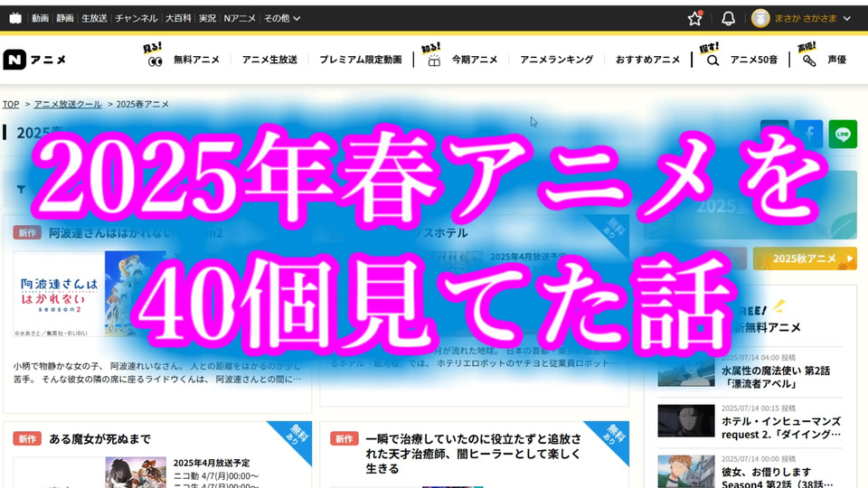The height and width of the screenshot is (488, 868).
Task: Open ある魔女が死ぬまで title
Action: pos(99,439)
